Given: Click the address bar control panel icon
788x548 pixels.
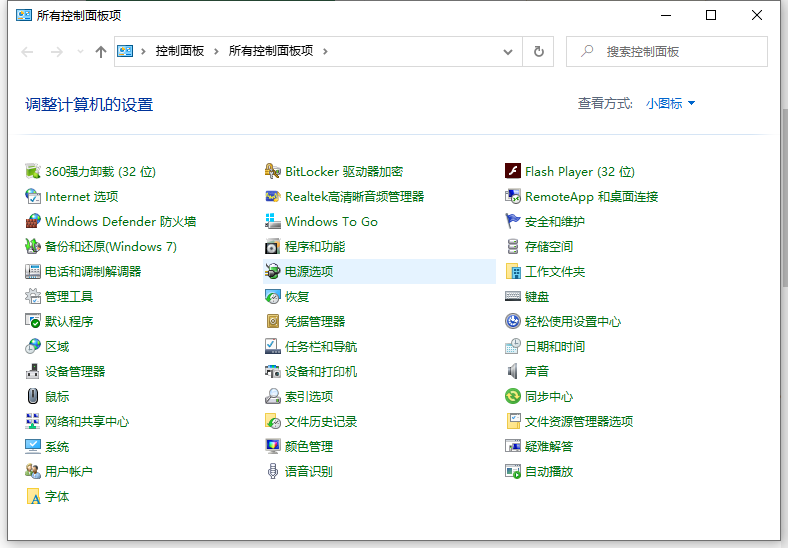Looking at the screenshot, I should pos(125,51).
